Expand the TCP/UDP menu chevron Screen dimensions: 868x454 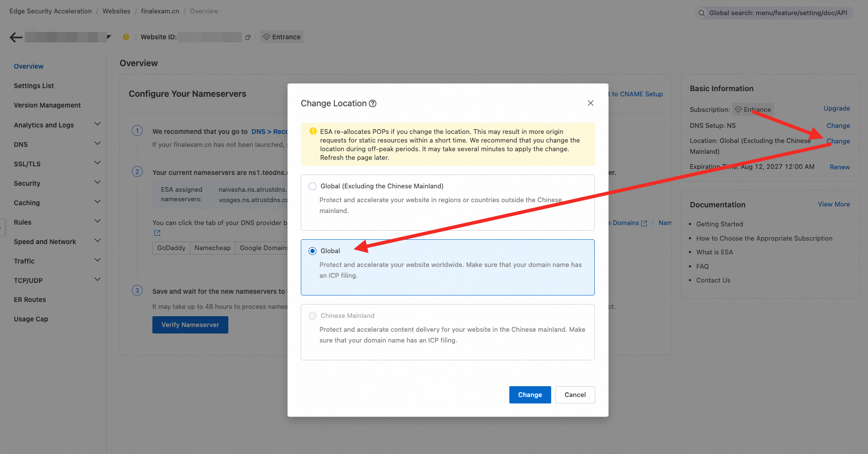pyautogui.click(x=98, y=280)
